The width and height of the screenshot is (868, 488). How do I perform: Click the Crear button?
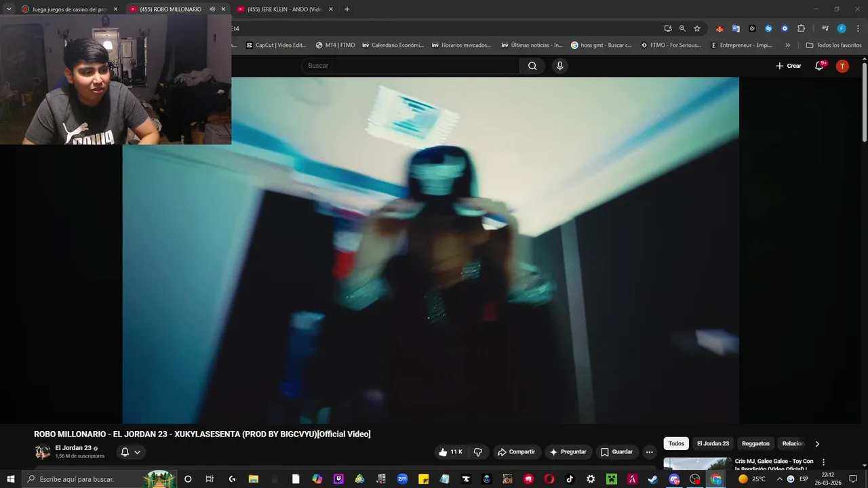(x=789, y=66)
